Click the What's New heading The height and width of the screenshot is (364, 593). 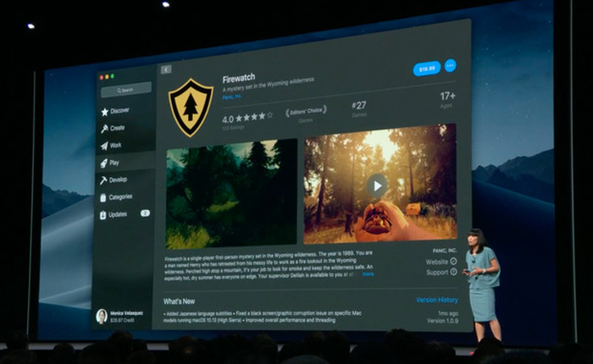[x=179, y=301]
